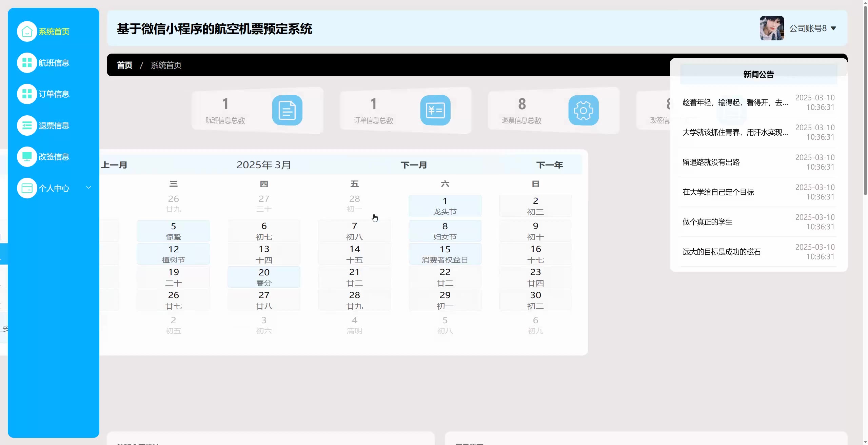Open the 订单信息 menu item
This screenshot has width=868, height=445.
54,94
